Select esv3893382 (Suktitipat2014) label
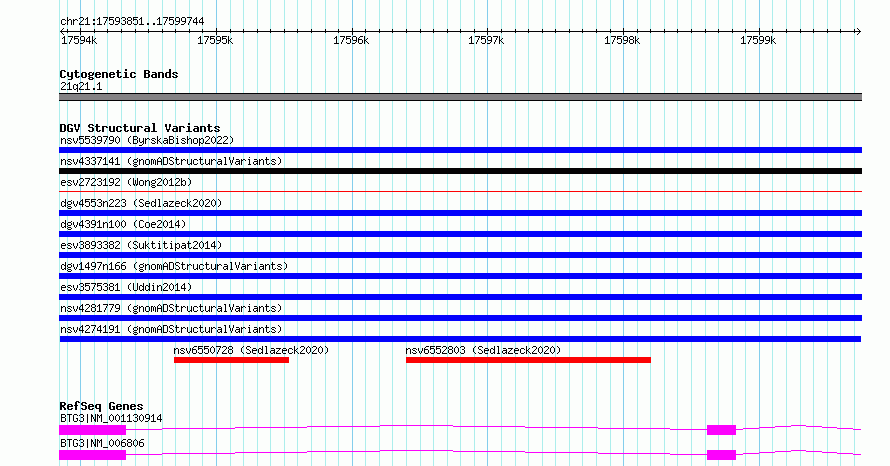This screenshot has width=890, height=466. 141,245
